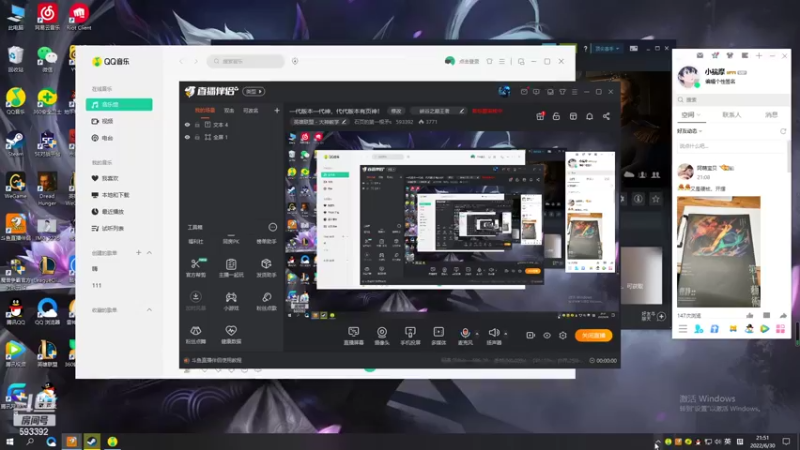Image resolution: width=800 pixels, height=450 pixels.
Task: Click the record video icon
Action: (531, 335)
